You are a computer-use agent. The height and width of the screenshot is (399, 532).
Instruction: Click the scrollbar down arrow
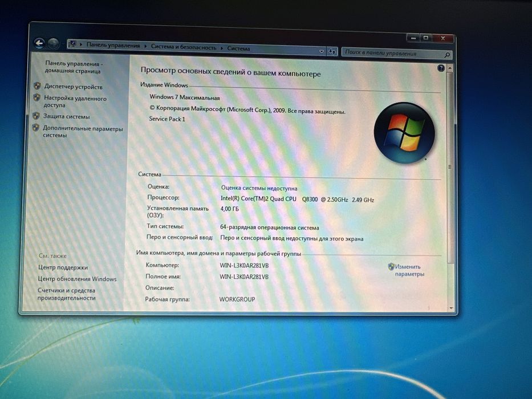pos(451,308)
